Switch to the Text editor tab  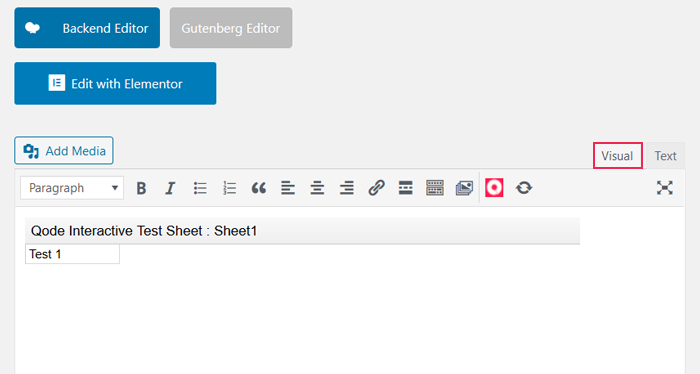point(665,156)
